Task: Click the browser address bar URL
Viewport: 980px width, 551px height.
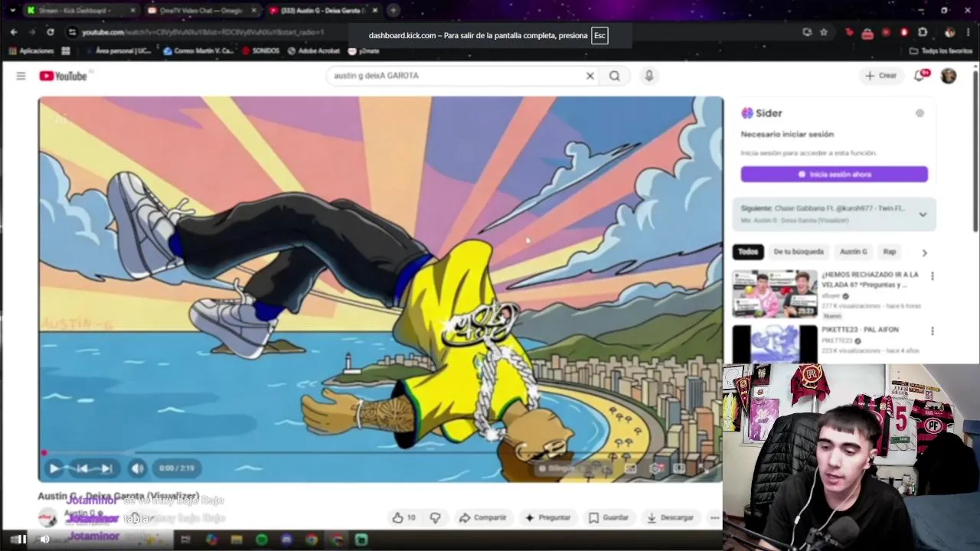Action: [x=203, y=32]
